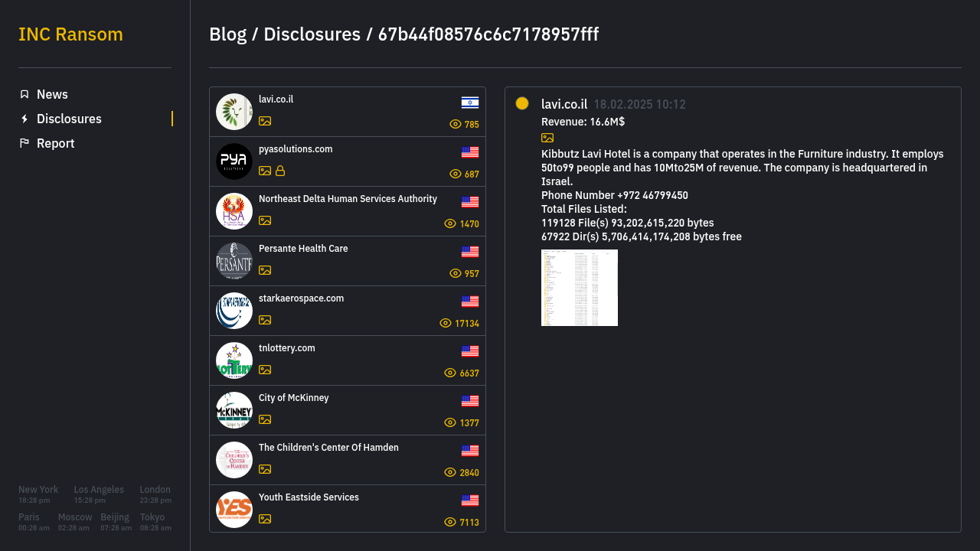
Task: Click the Tokyo clock in sidebar
Action: click(x=155, y=522)
